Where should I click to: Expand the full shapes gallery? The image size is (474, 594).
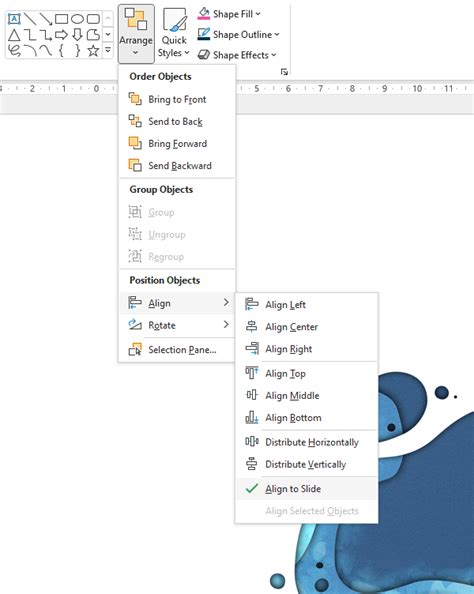(x=108, y=50)
